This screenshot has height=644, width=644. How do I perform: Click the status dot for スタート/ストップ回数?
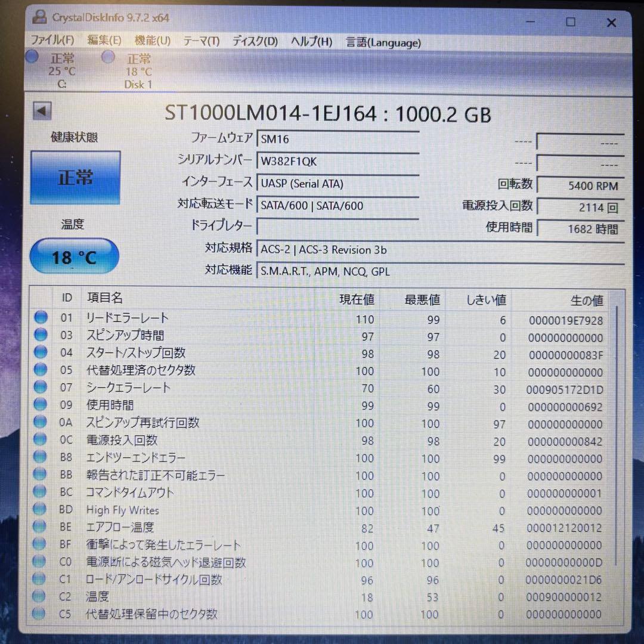(41, 352)
